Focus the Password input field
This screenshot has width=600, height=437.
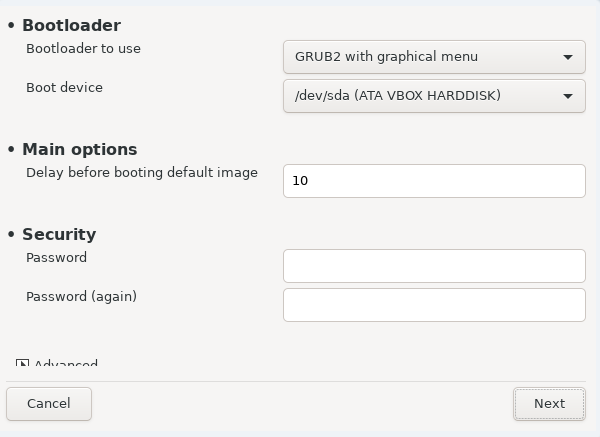pyautogui.click(x=434, y=266)
